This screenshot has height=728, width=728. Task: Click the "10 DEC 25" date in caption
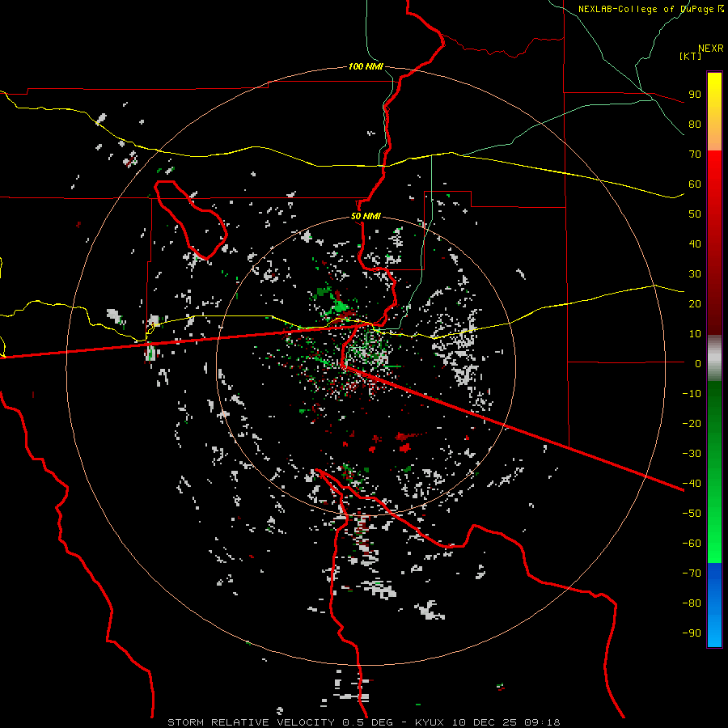click(485, 722)
